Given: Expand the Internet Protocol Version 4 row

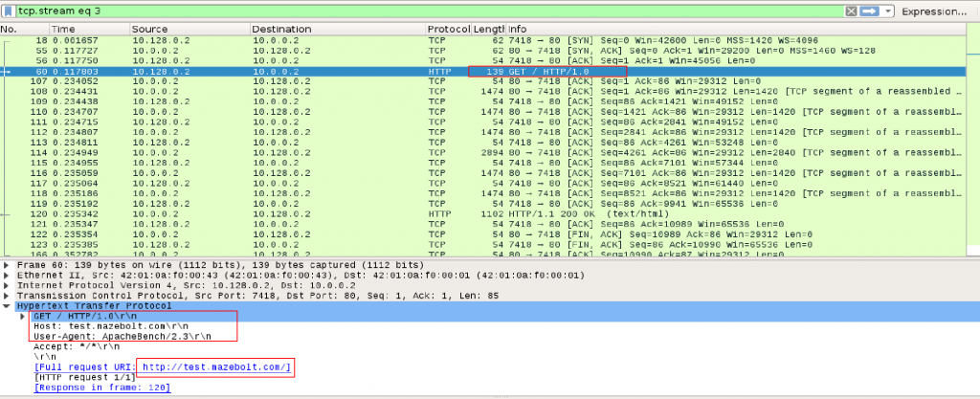Looking at the screenshot, I should pos(7,285).
